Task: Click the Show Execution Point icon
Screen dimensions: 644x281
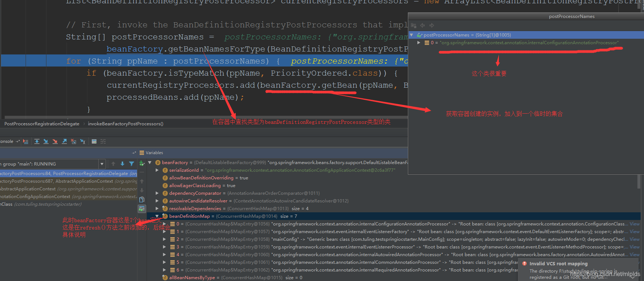Action: tap(26, 141)
